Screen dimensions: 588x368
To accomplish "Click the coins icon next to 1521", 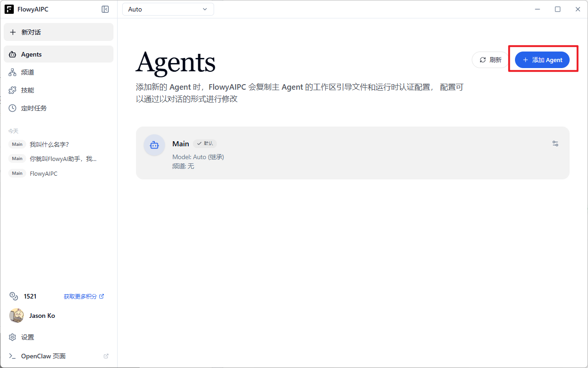I will [x=13, y=296].
